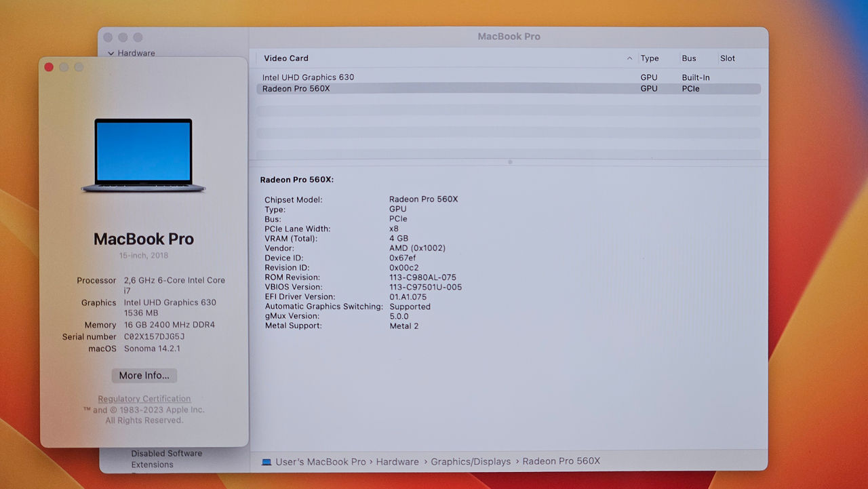Select the Radeon Pro 560X row
This screenshot has width=868, height=489.
[x=509, y=89]
